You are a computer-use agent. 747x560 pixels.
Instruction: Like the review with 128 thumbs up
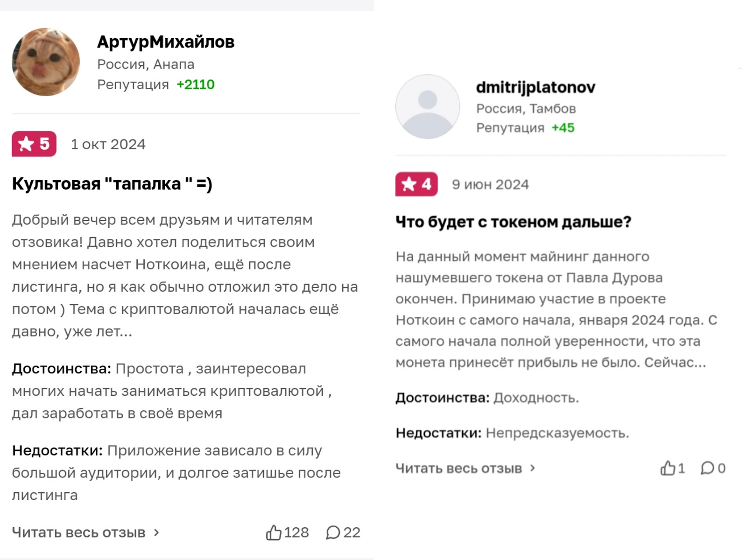(x=274, y=532)
